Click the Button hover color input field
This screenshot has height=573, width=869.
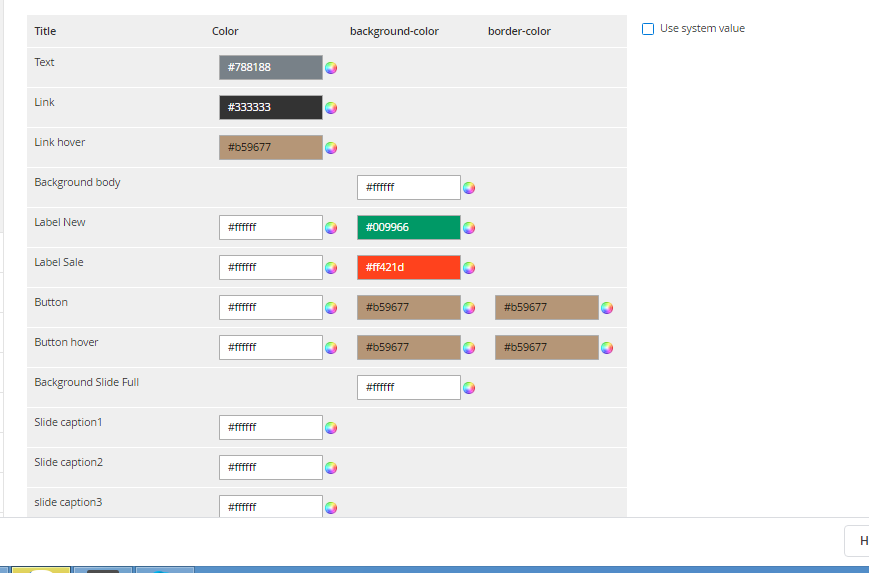(x=271, y=347)
